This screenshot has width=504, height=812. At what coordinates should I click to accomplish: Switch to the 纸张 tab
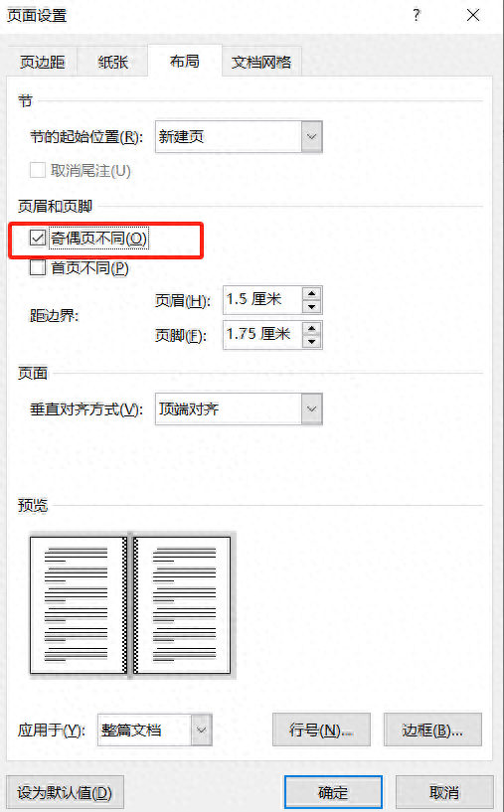[112, 63]
